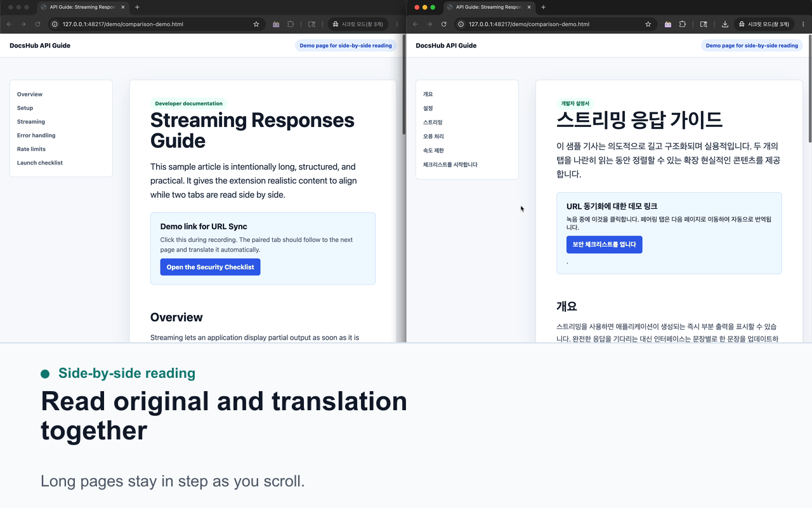
Task: Open 오류 처리 in the Korean sidebar
Action: point(433,137)
